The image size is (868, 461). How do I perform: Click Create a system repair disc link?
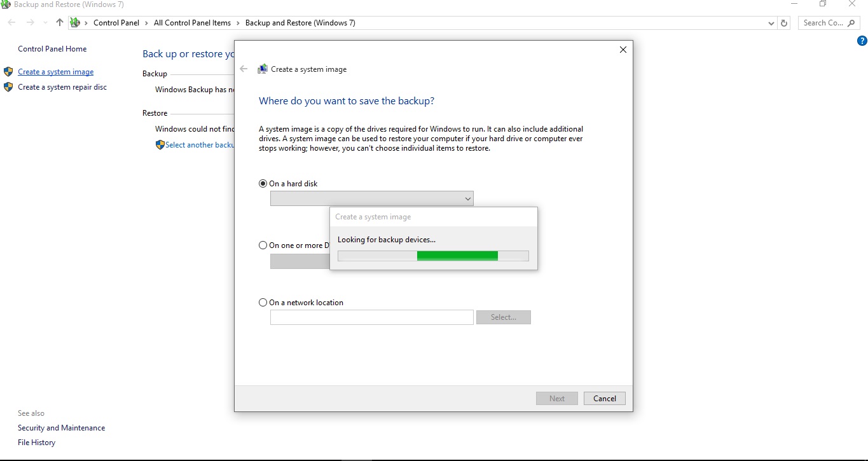pos(62,87)
